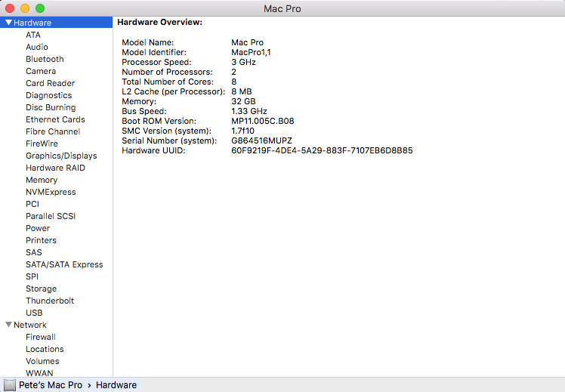Open SATA/SATA Express details
This screenshot has height=392, width=565.
click(64, 264)
